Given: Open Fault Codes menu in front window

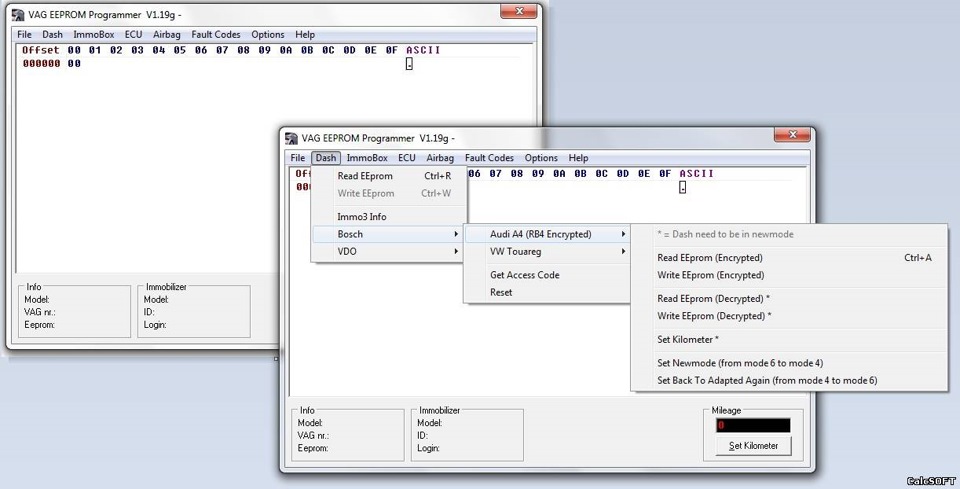Looking at the screenshot, I should 489,158.
